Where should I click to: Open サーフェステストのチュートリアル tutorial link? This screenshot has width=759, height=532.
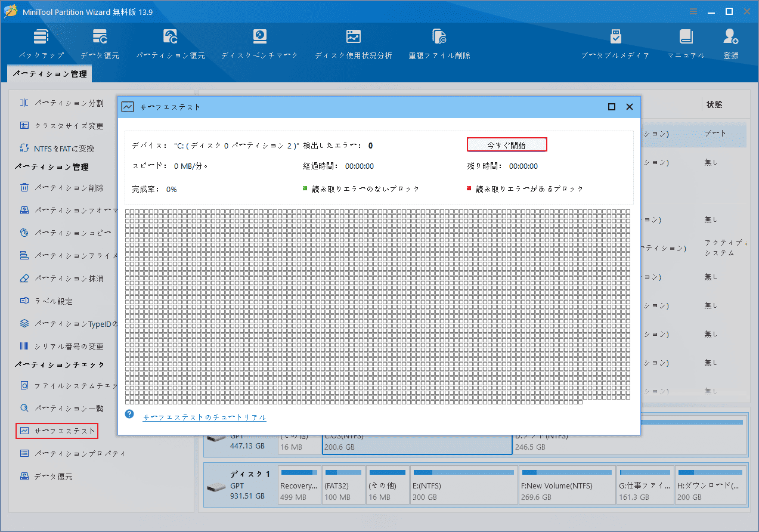coord(205,417)
